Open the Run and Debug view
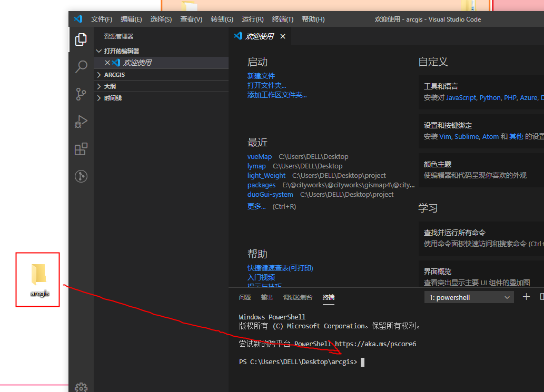This screenshot has height=392, width=544. tap(81, 122)
